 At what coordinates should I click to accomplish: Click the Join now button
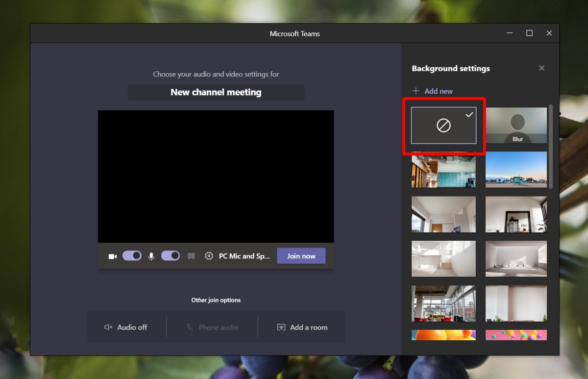(x=301, y=256)
